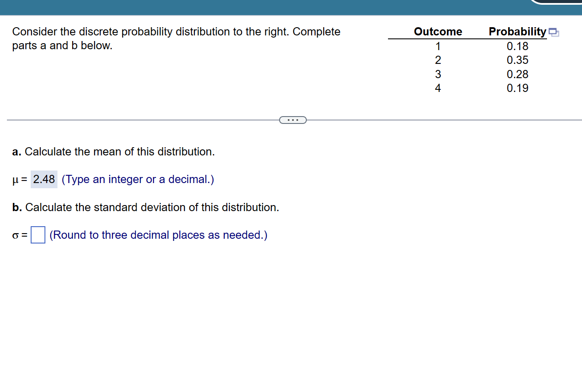Click the dark top navigation bar

click(259, 6)
